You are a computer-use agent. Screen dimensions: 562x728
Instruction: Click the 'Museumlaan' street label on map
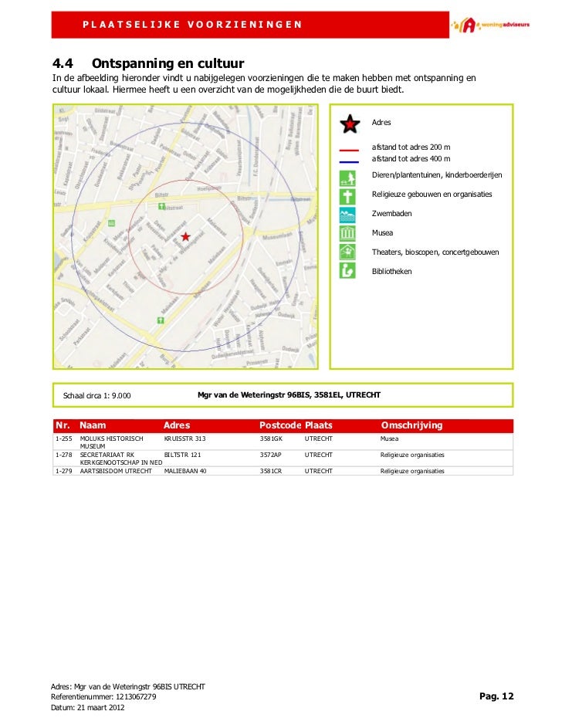tap(277, 236)
